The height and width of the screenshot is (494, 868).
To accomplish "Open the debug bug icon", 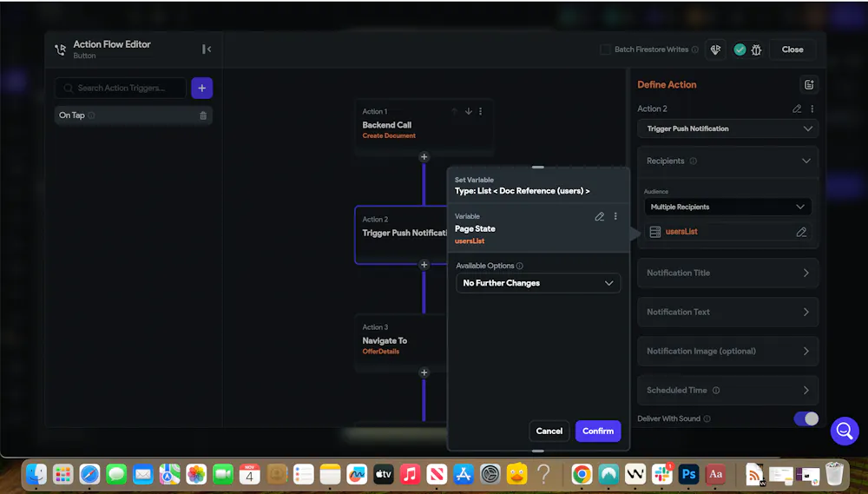I will pyautogui.click(x=756, y=49).
